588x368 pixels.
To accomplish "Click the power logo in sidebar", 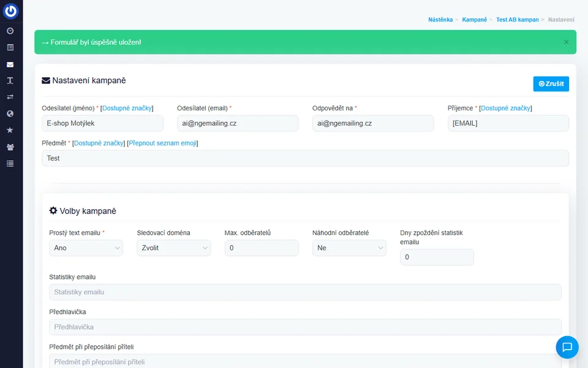I will click(10, 11).
